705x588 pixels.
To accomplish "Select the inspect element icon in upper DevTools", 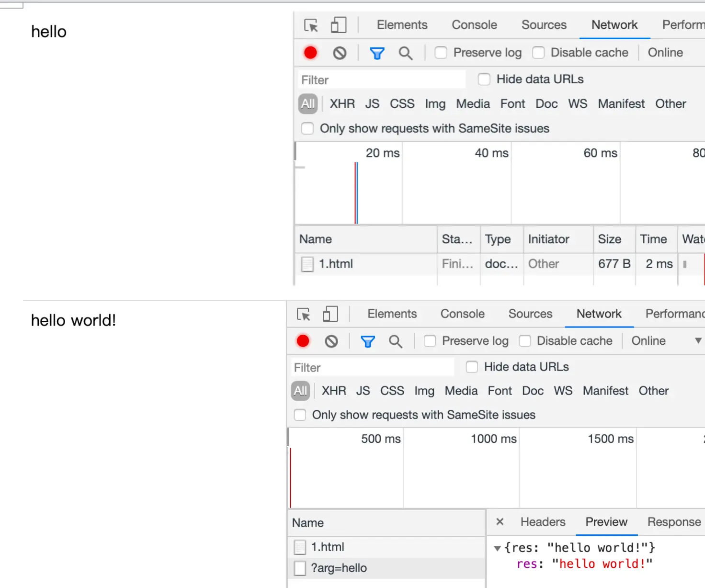I will (311, 25).
